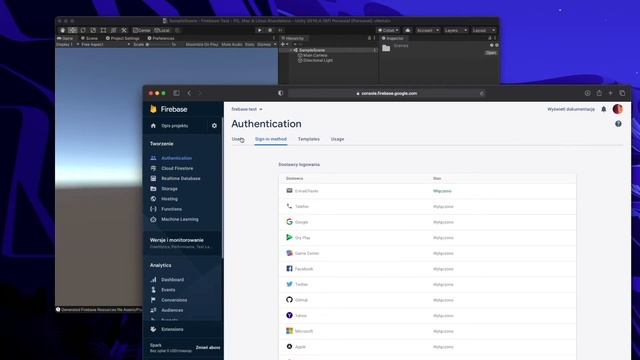Image resolution: width=640 pixels, height=360 pixels.
Task: Open the Layers dropdown in Unity
Action: pyautogui.click(x=455, y=30)
